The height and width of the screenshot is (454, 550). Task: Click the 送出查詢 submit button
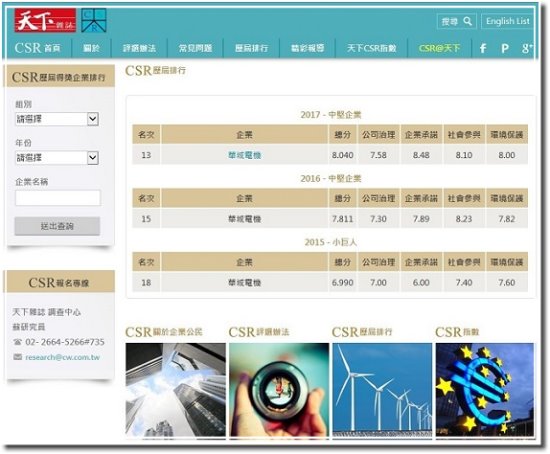pyautogui.click(x=57, y=226)
